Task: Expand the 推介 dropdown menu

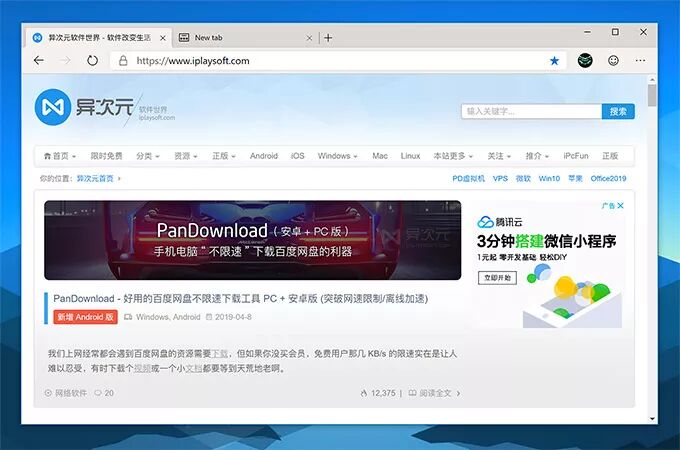Action: 537,156
